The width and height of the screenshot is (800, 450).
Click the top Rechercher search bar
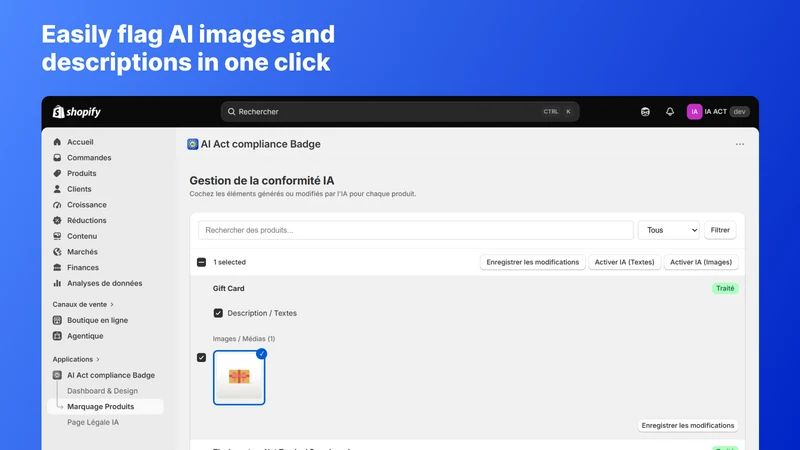[x=400, y=112]
